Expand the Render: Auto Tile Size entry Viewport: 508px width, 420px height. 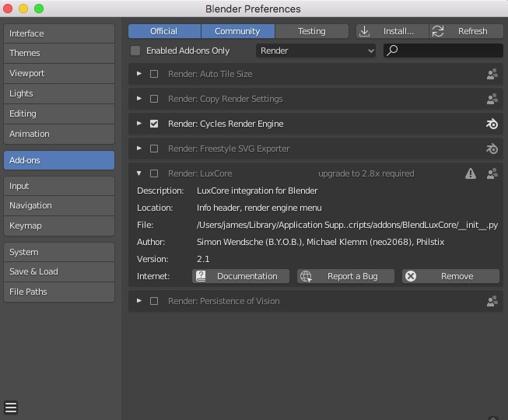tap(139, 75)
